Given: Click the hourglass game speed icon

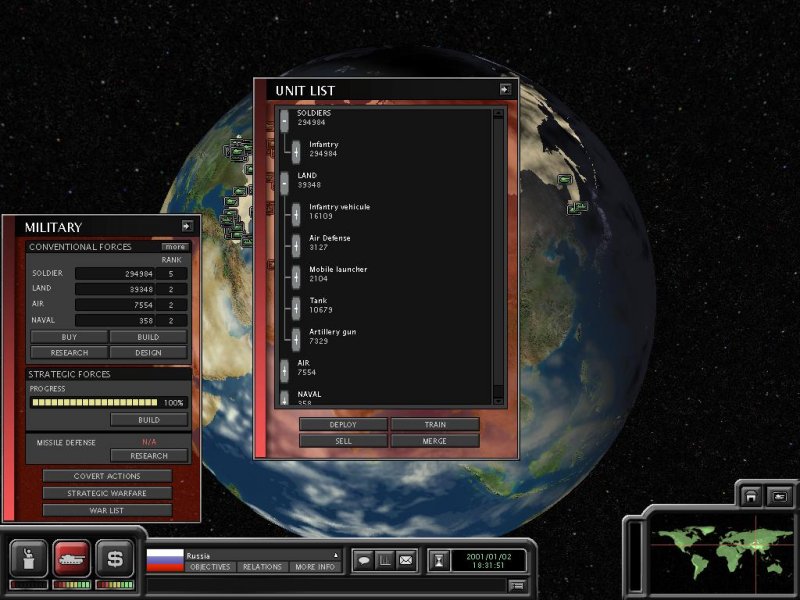Looking at the screenshot, I should 439,560.
